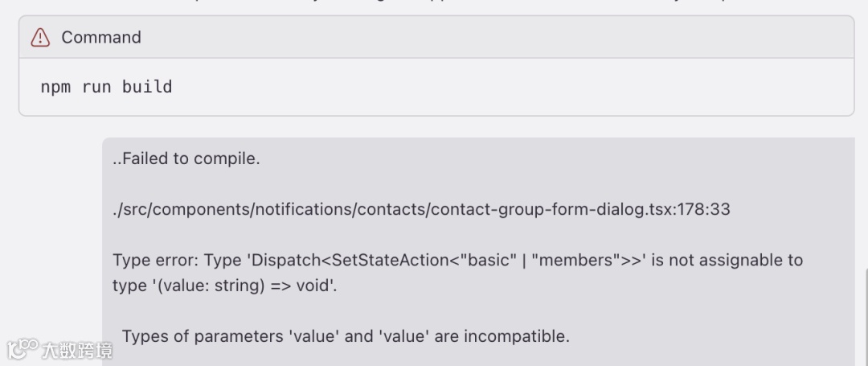Click the npm run build command text
Screen dimensions: 868x366
pyautogui.click(x=106, y=87)
